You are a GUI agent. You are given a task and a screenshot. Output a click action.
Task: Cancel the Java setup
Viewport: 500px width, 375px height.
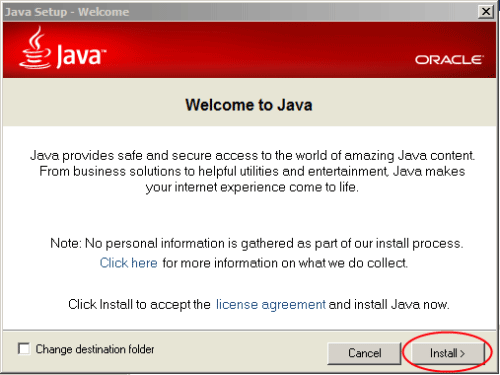click(x=364, y=353)
